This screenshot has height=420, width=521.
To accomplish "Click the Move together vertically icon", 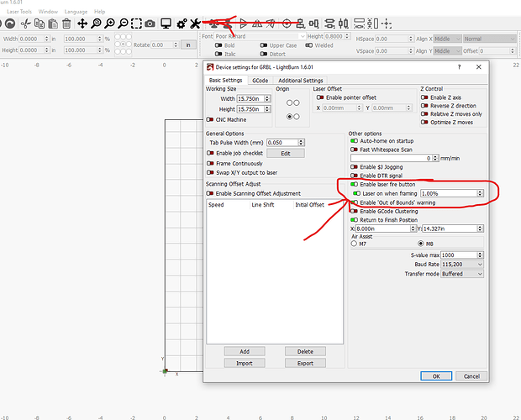I will tap(373, 24).
